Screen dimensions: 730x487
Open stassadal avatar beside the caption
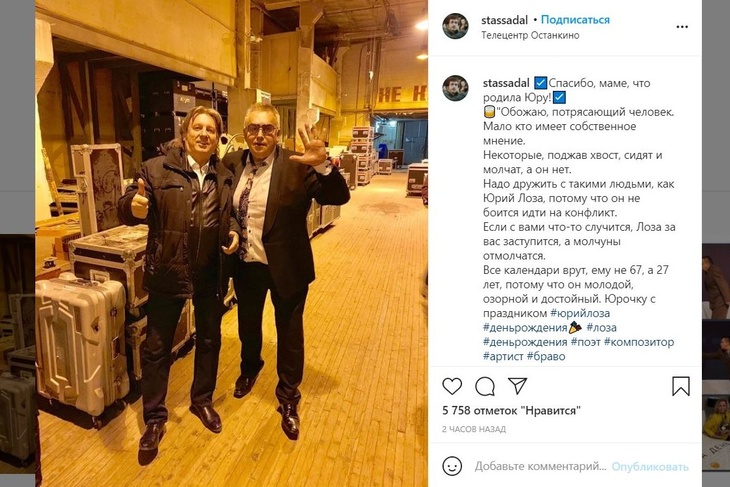(x=455, y=88)
